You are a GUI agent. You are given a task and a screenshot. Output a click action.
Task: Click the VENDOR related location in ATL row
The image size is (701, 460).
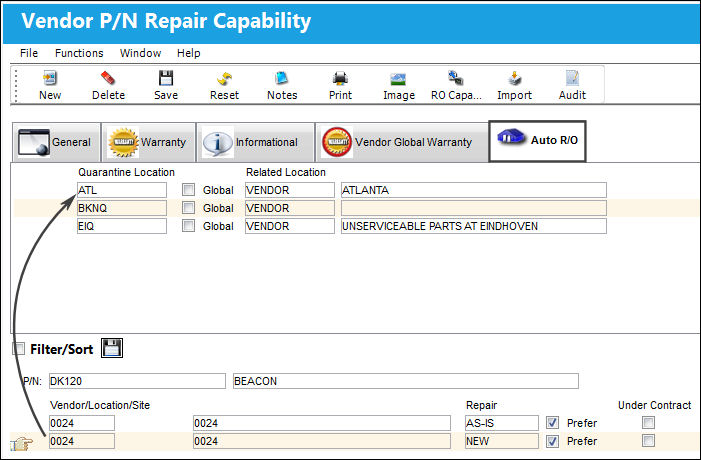coord(289,190)
